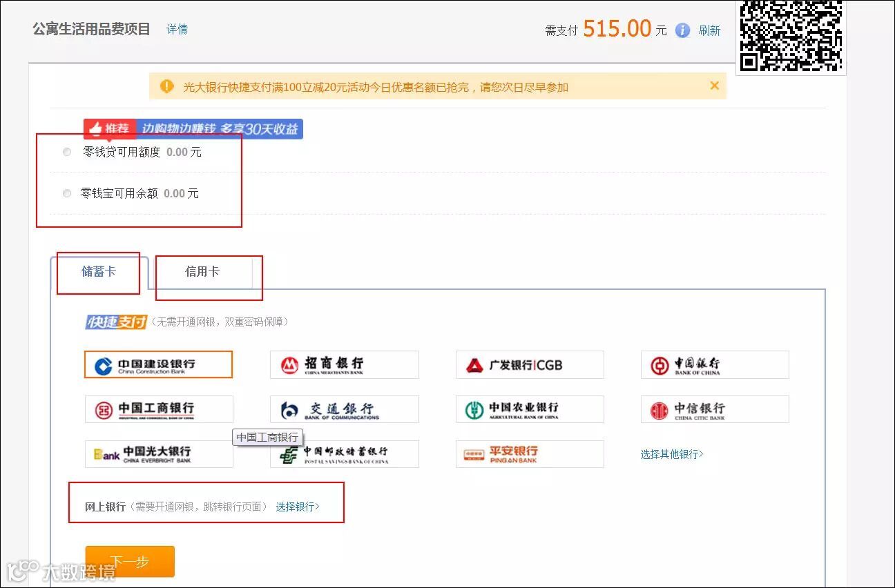The image size is (895, 588).
Task: Select the 零钱贷可用额度 radio option
Action: pyautogui.click(x=67, y=152)
